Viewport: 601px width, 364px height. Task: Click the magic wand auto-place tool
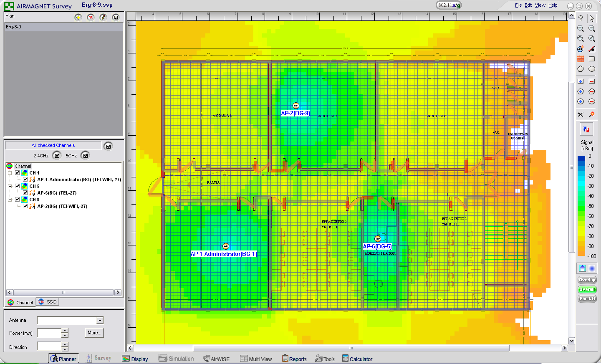point(592,114)
